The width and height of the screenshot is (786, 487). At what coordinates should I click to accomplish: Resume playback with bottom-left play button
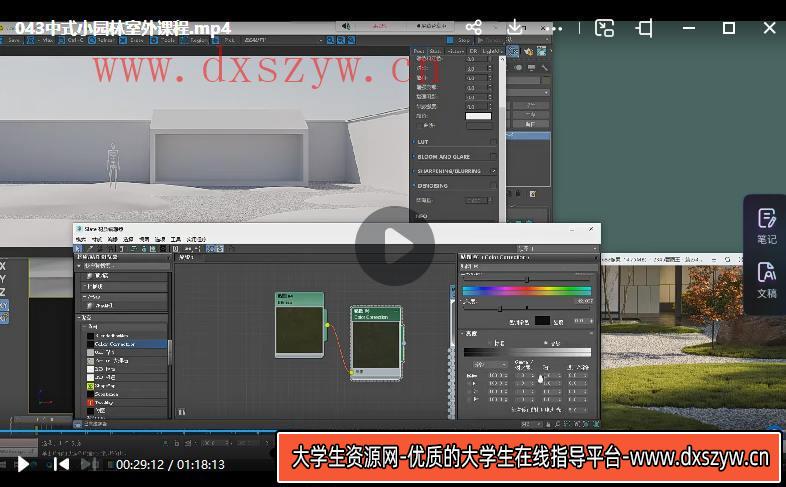coord(22,464)
